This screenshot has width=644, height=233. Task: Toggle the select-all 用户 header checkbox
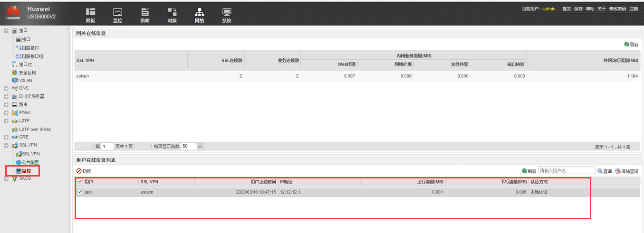(x=80, y=181)
